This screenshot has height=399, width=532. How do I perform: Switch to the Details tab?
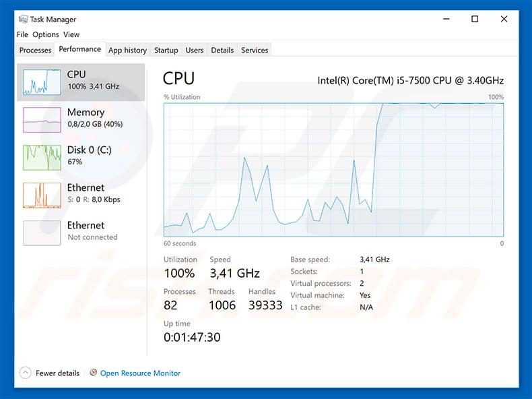pos(222,50)
